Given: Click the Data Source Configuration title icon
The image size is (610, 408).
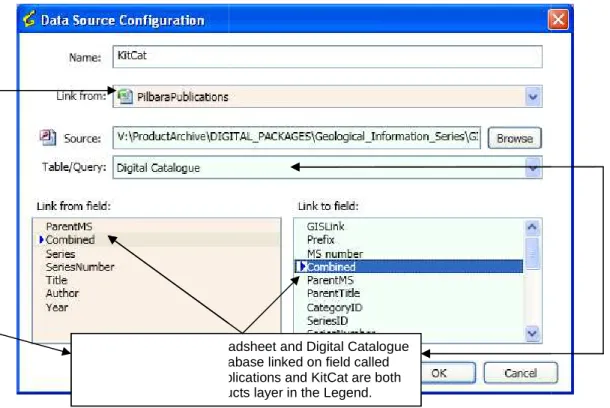Looking at the screenshot, I should 29,19.
